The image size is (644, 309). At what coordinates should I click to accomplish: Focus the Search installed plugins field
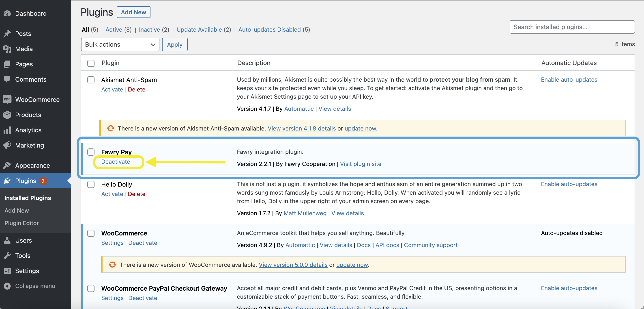[572, 27]
